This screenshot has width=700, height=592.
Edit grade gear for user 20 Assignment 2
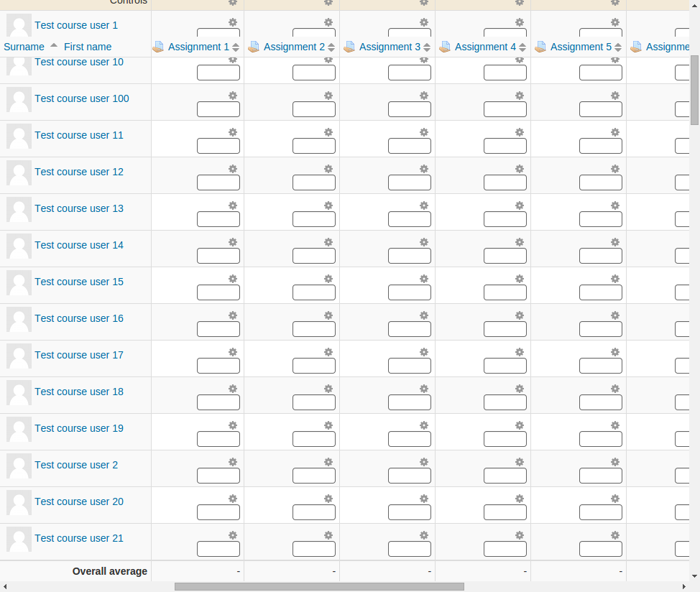pyautogui.click(x=328, y=499)
